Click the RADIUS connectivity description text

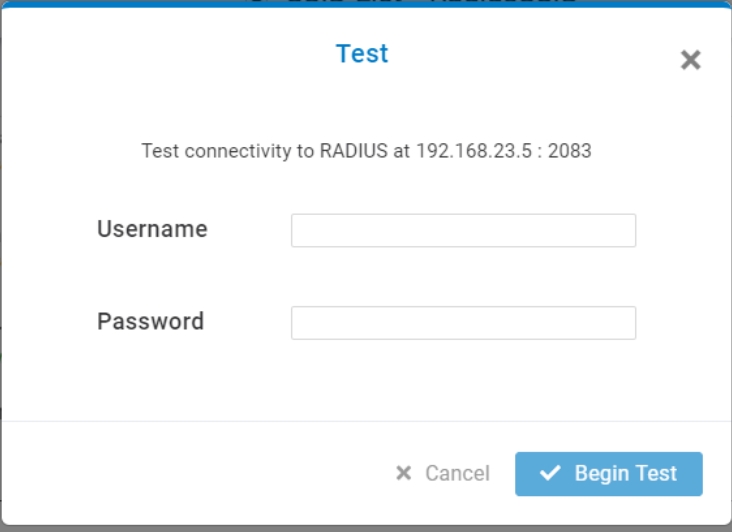tap(366, 152)
